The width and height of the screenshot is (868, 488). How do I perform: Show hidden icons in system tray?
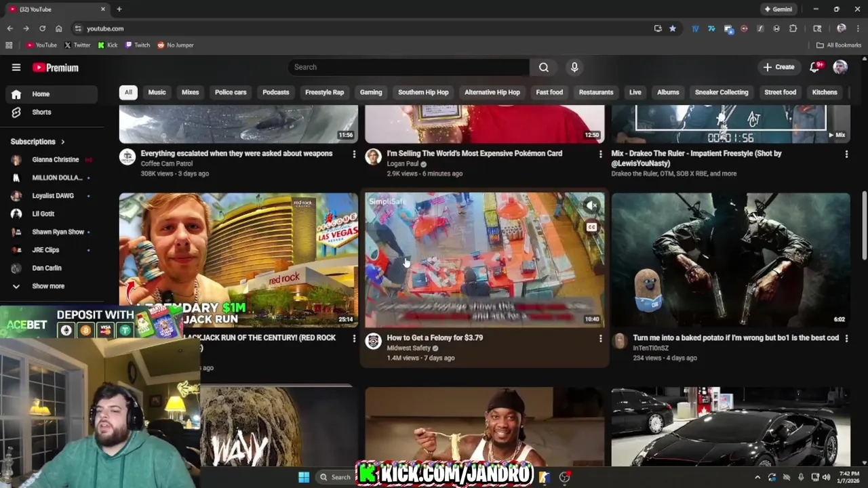coord(757,477)
